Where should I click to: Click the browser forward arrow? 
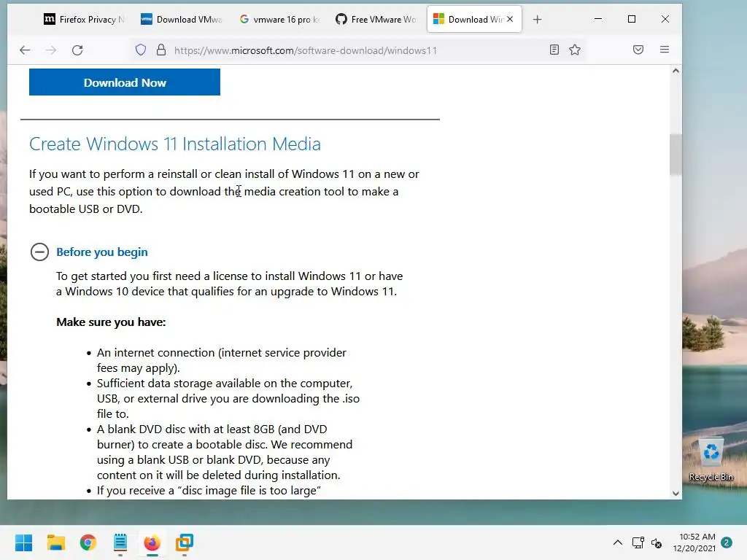point(51,50)
